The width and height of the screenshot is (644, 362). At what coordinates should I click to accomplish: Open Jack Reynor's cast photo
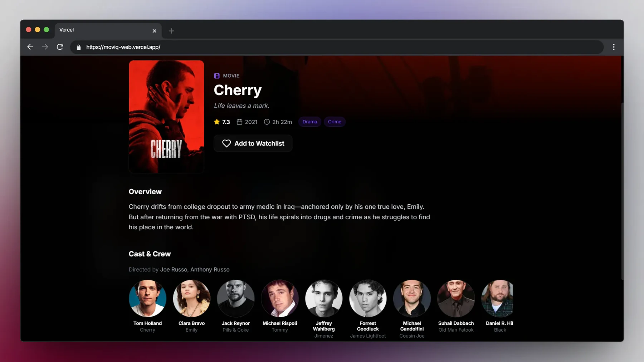[x=236, y=298]
